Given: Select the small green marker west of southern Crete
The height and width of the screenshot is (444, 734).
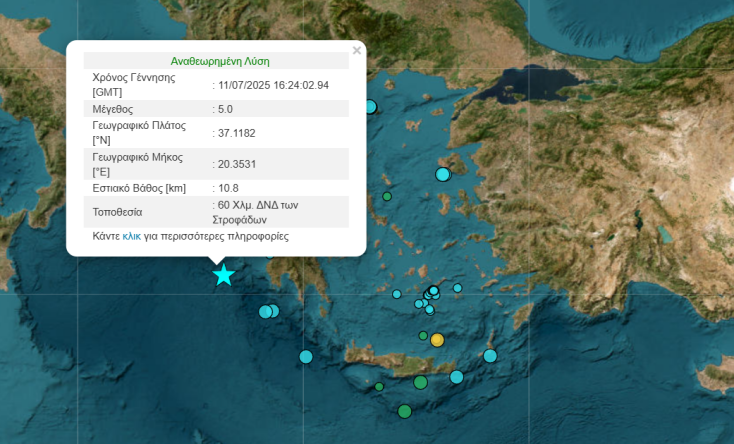Looking at the screenshot, I should tap(379, 387).
